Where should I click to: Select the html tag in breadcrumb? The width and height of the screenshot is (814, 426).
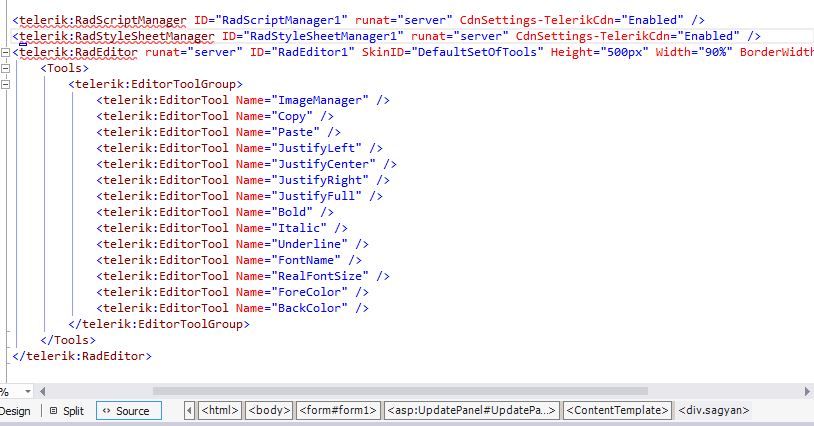click(x=220, y=410)
